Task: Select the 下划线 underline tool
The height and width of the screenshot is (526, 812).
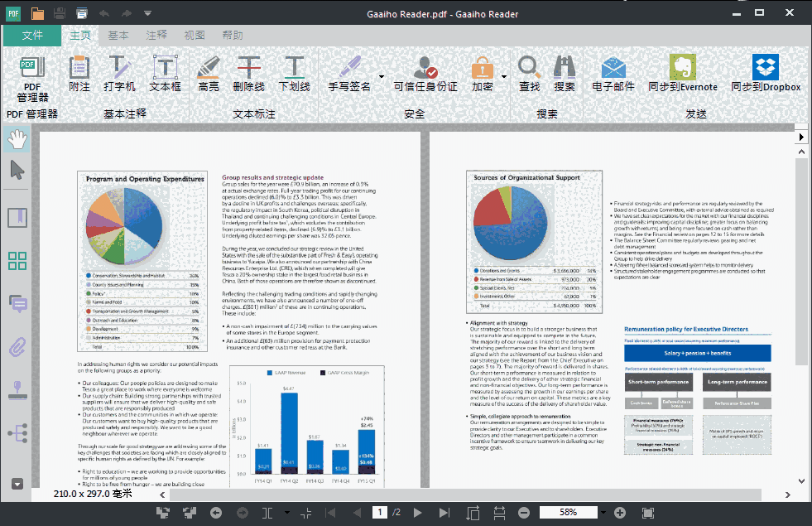Action: [x=294, y=74]
